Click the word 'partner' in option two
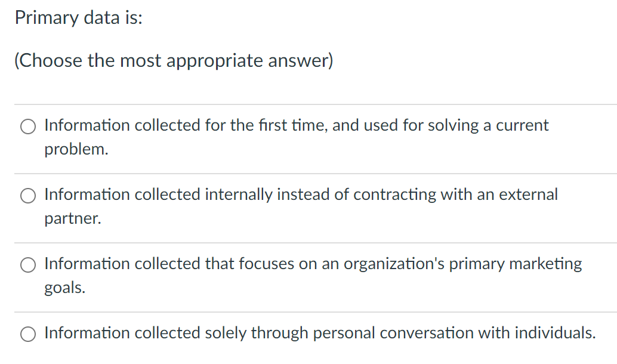This screenshot has width=617, height=364. (70, 218)
